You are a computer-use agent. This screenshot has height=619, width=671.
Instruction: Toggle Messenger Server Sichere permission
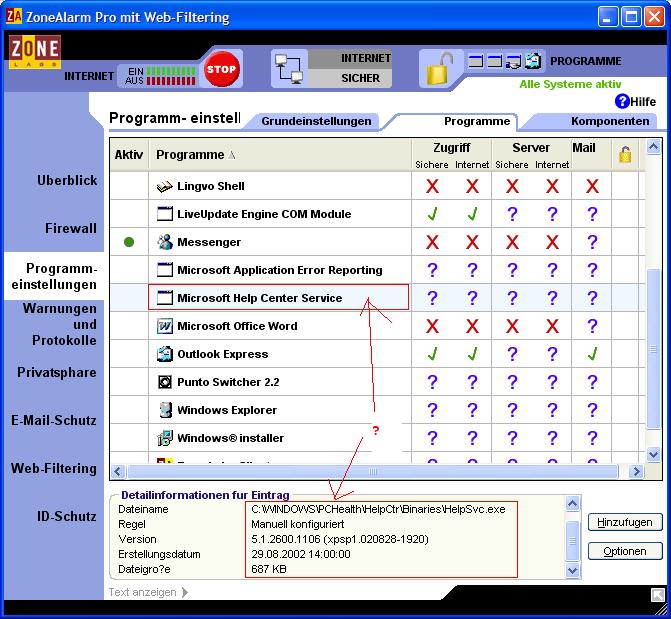pyautogui.click(x=512, y=242)
